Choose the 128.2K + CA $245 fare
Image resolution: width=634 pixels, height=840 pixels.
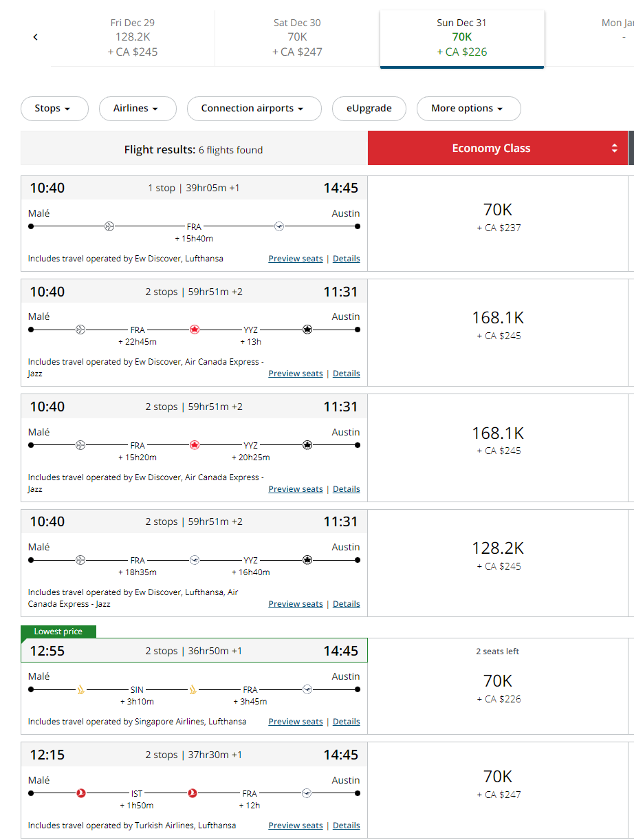(x=498, y=555)
